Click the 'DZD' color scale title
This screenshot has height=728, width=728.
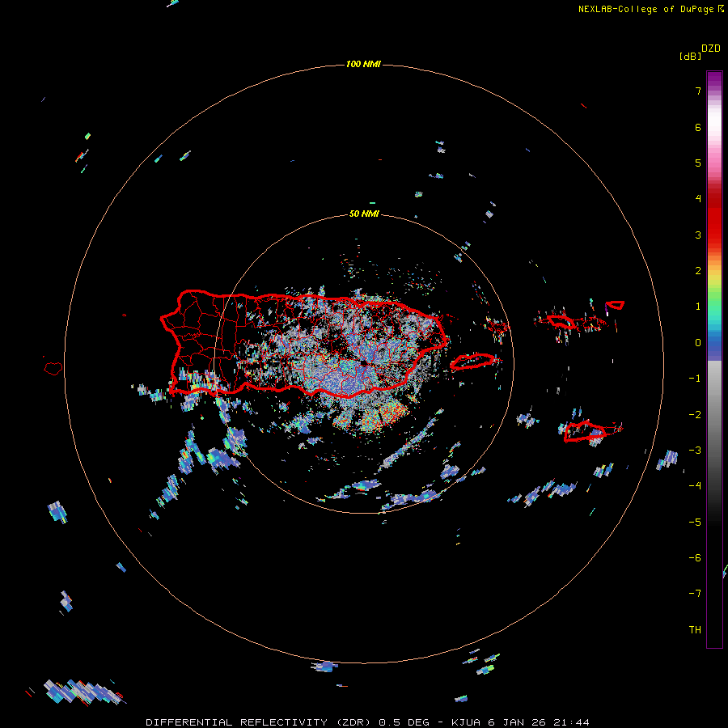tap(710, 49)
